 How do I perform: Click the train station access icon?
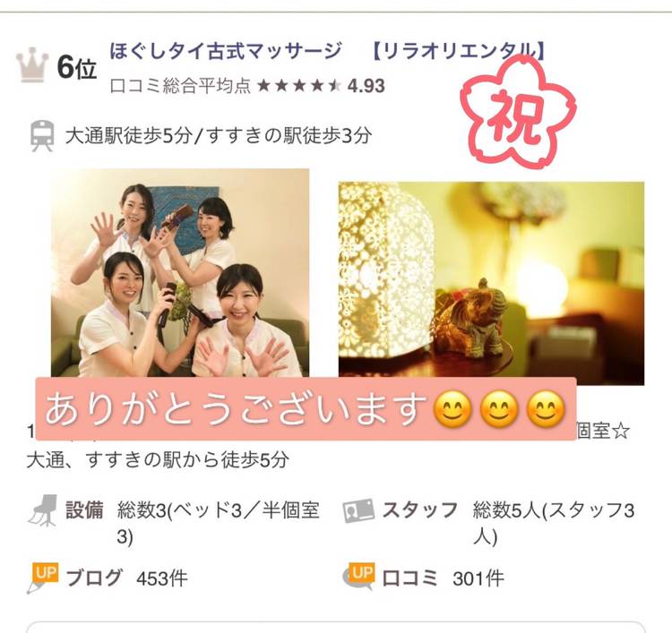tap(42, 136)
